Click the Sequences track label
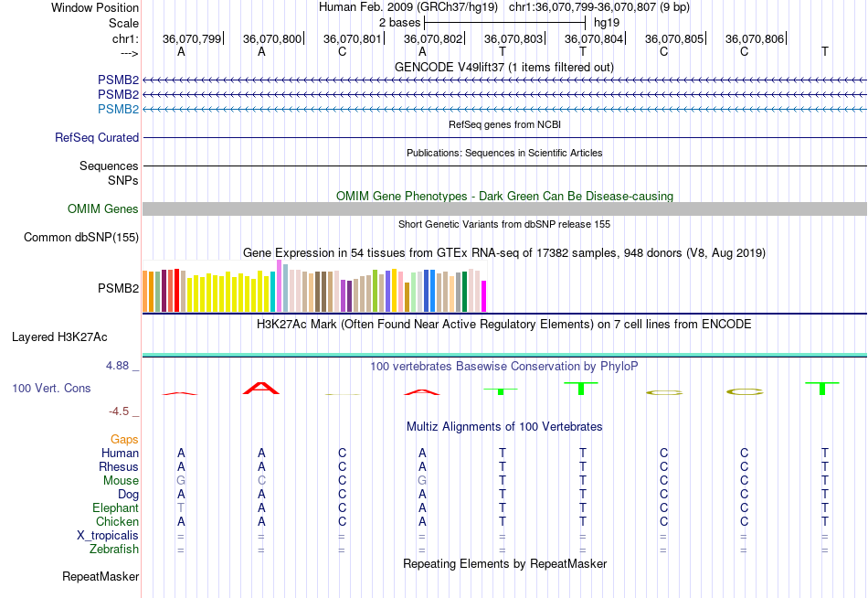This screenshot has height=598, width=868. 109,166
